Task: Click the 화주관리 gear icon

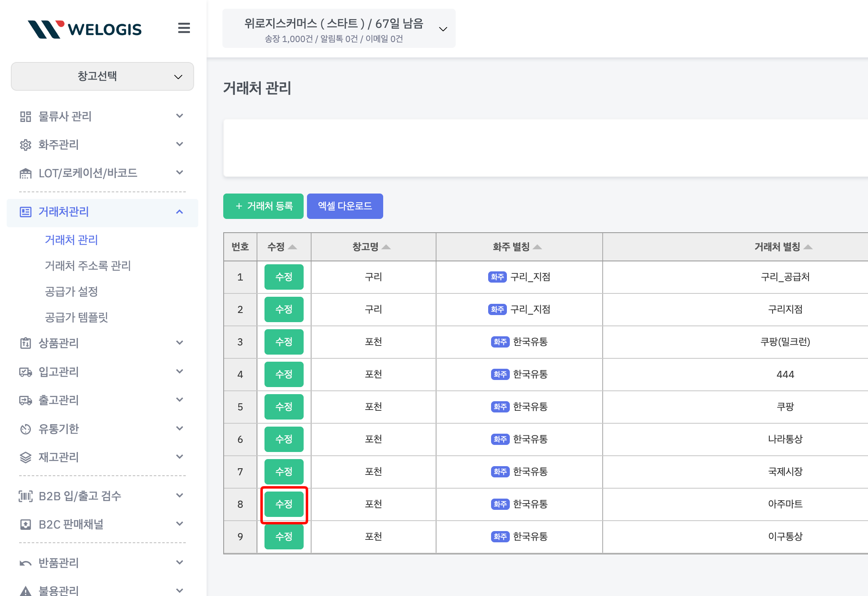Action: tap(25, 145)
